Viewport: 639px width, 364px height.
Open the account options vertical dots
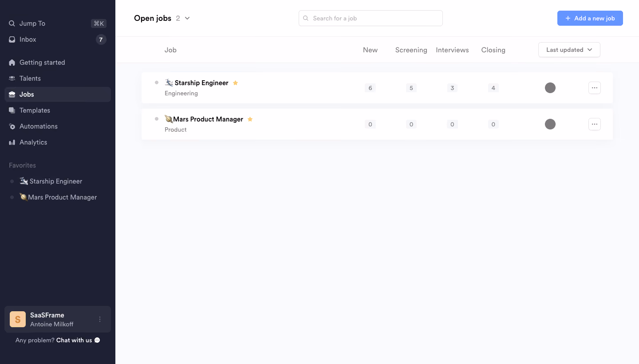[100, 319]
